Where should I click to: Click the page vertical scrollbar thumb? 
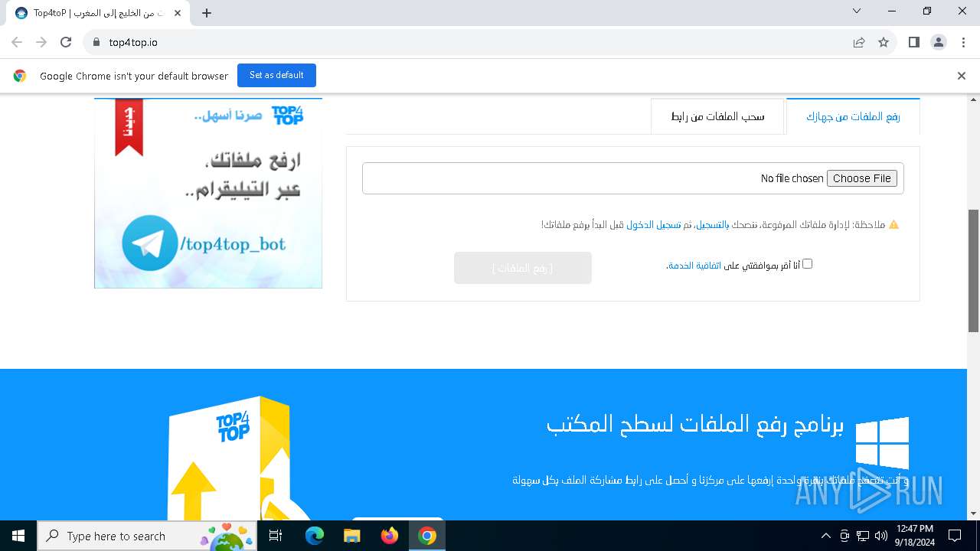(973, 271)
